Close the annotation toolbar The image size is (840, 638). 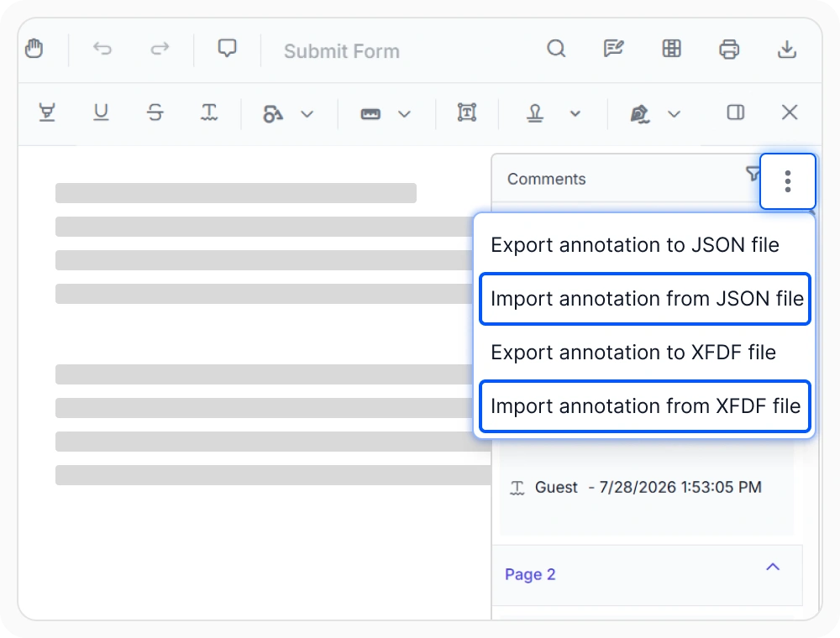click(x=789, y=112)
